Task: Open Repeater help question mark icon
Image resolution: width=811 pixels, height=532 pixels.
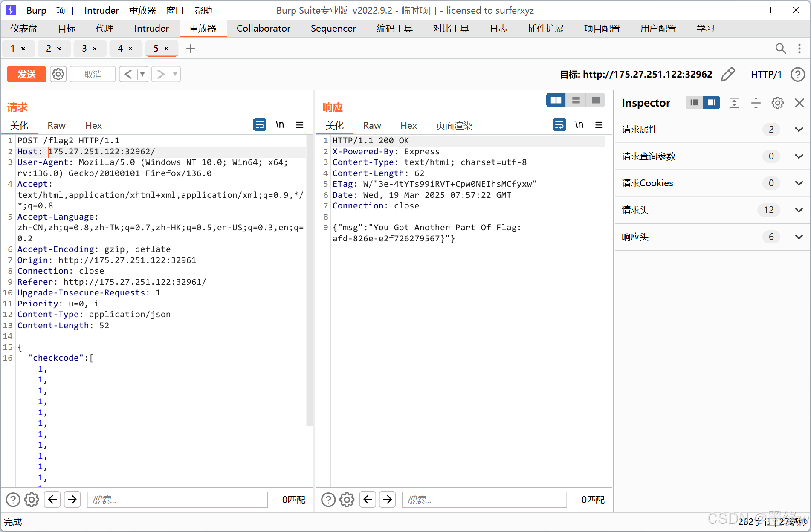Action: (797, 74)
